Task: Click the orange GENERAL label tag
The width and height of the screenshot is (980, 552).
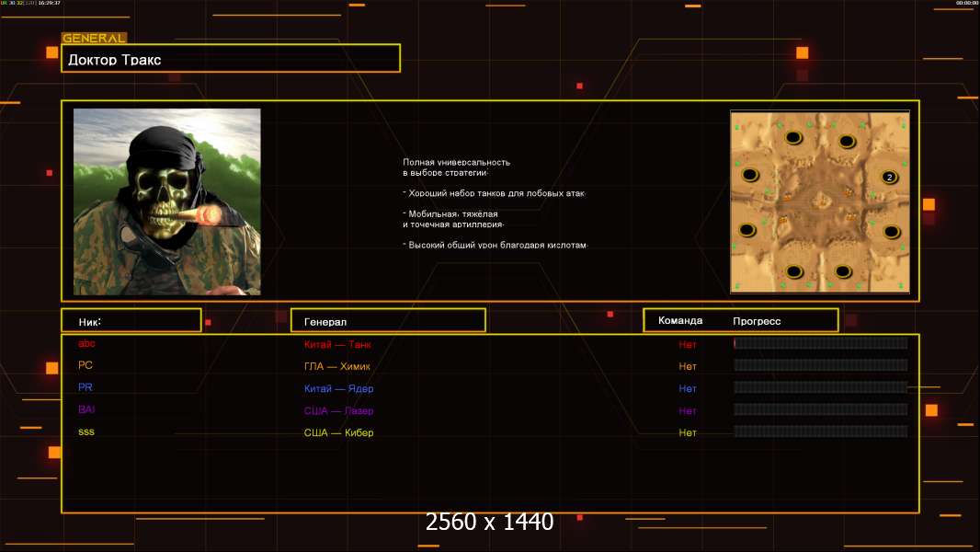Action: click(93, 39)
